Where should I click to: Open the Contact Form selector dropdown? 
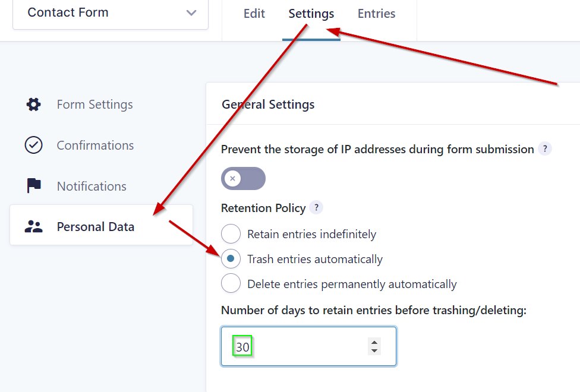coord(110,12)
